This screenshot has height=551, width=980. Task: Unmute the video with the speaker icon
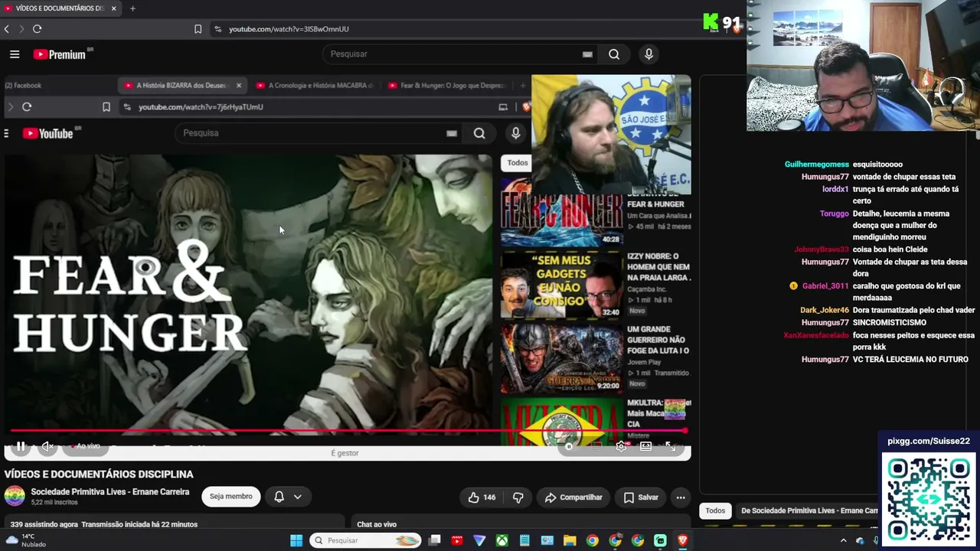[x=47, y=446]
